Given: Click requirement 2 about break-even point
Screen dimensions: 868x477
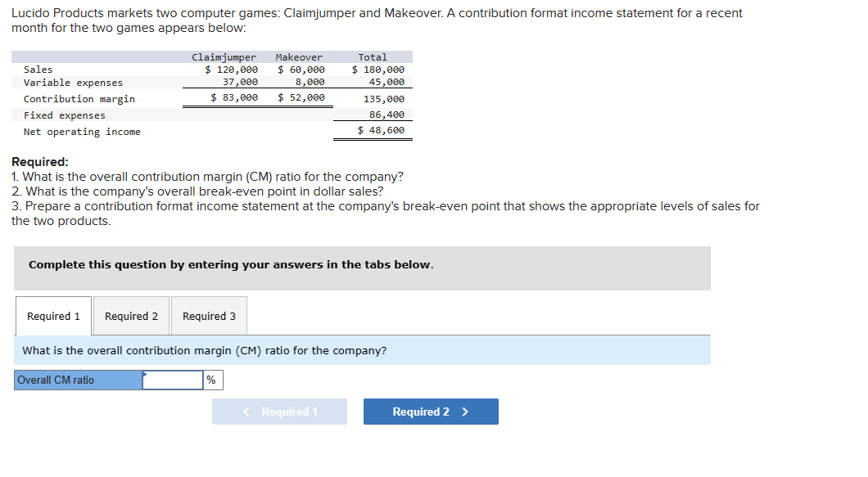Looking at the screenshot, I should 197,191.
